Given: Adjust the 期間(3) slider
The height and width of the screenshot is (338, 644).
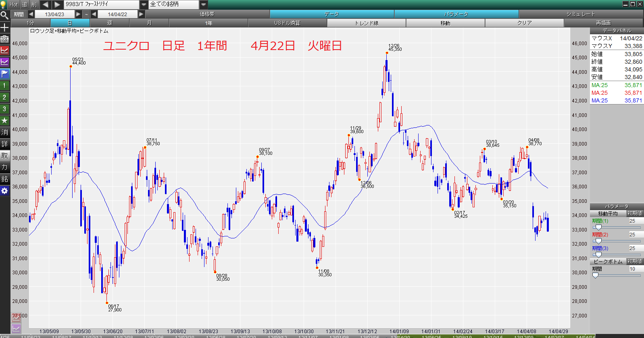Looking at the screenshot, I should point(598,255).
